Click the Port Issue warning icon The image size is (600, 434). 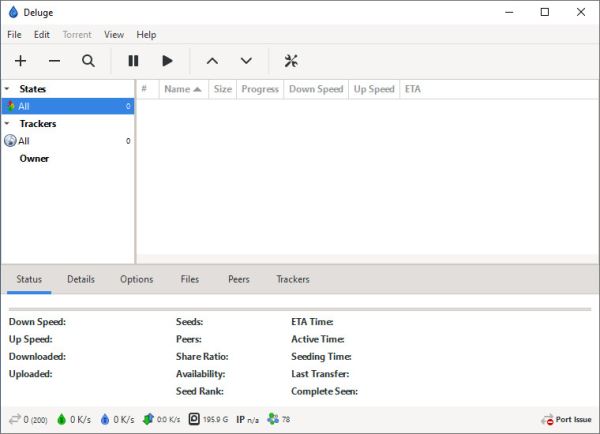[547, 420]
